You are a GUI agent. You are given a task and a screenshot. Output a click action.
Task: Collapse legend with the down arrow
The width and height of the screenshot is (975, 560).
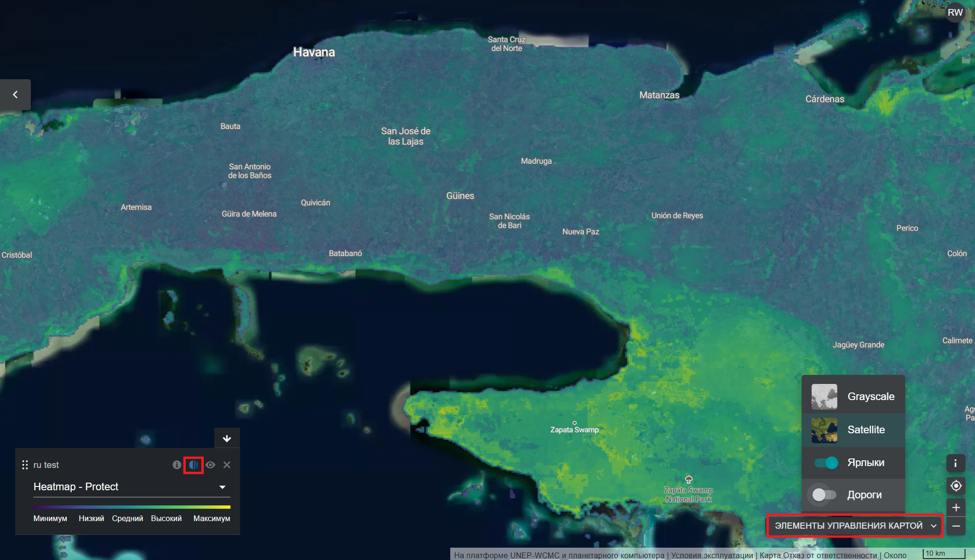point(227,438)
